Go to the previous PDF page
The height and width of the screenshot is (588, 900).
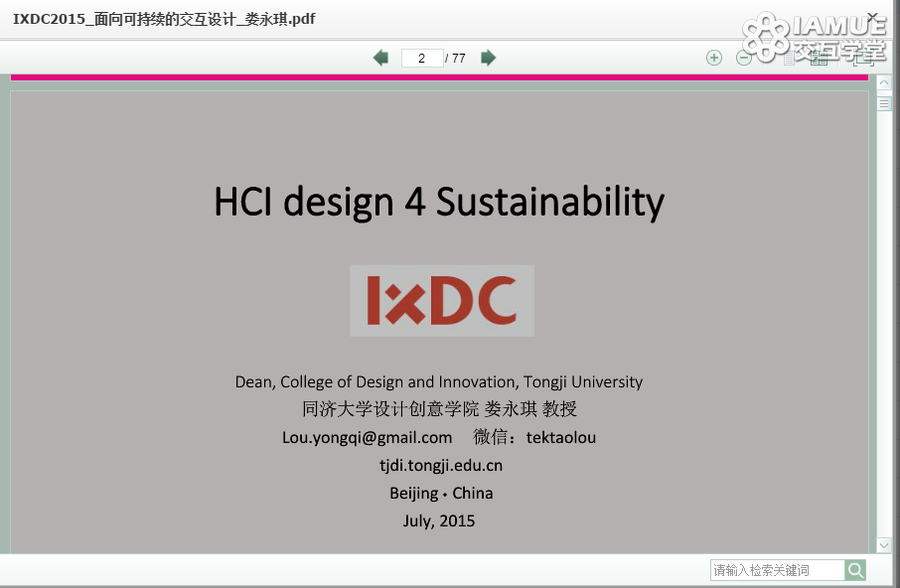click(380, 58)
